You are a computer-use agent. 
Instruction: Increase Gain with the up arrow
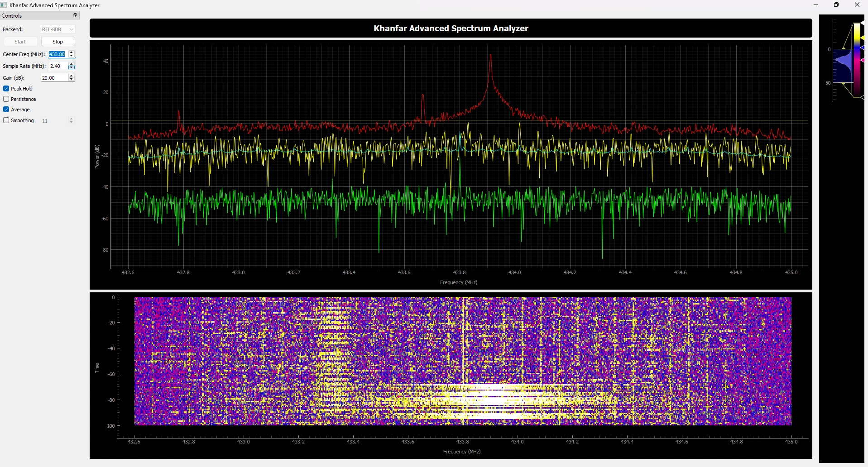71,76
